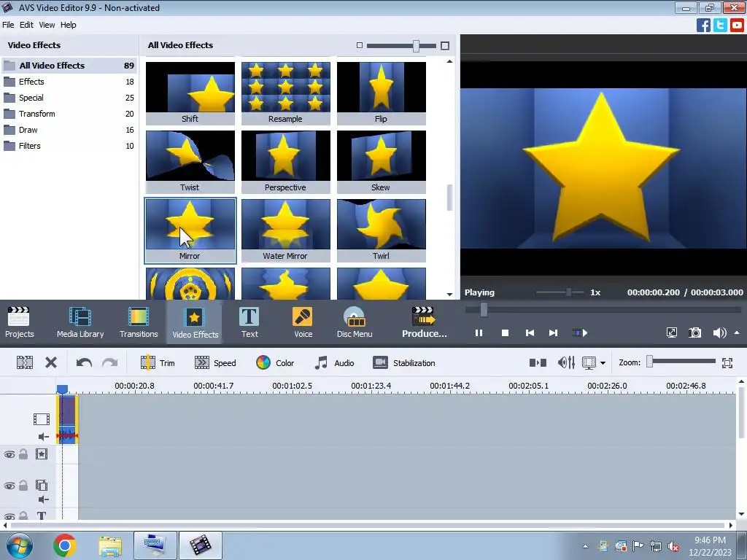
Task: Click the playback speed slider
Action: pos(560,292)
